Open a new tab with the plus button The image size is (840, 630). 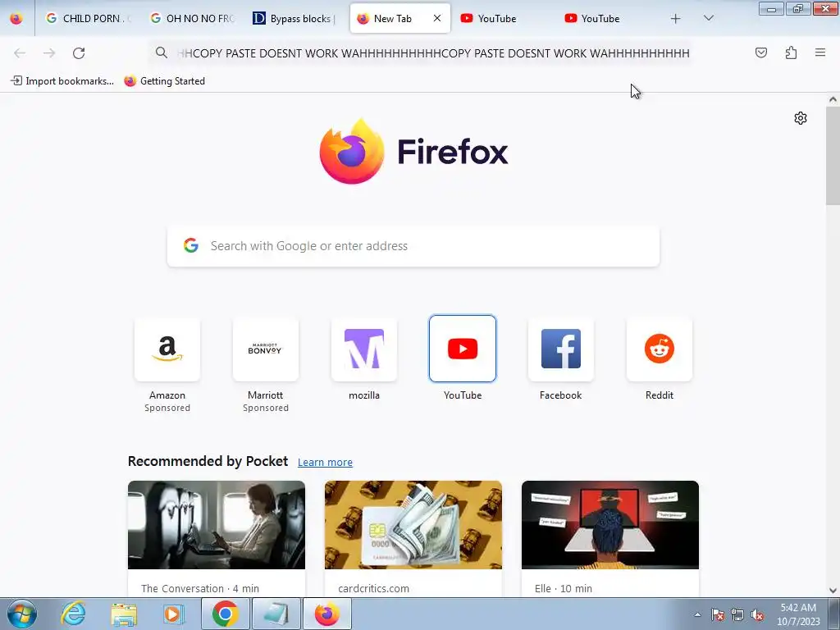(x=676, y=19)
